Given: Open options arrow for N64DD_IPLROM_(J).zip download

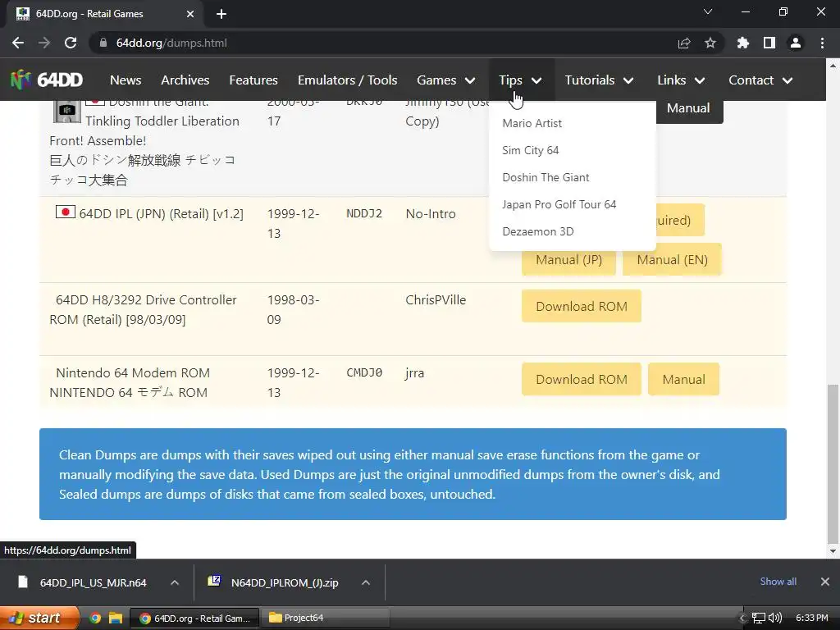Looking at the screenshot, I should click(366, 582).
